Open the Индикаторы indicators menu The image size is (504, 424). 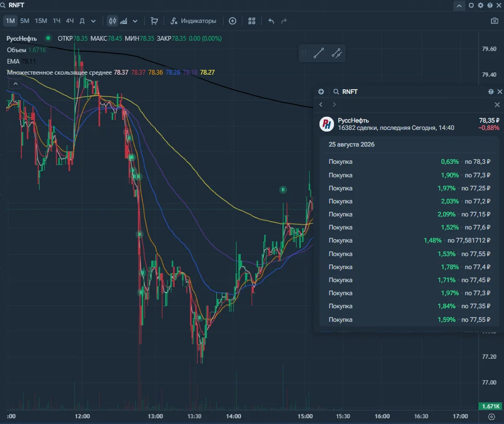point(193,21)
